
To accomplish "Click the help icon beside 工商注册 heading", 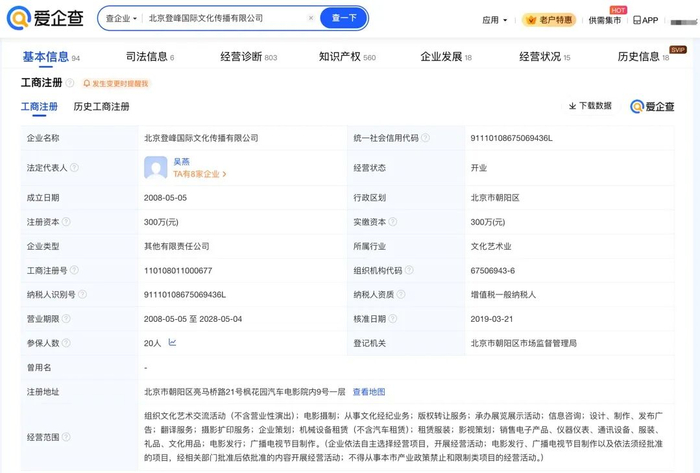I will point(70,83).
